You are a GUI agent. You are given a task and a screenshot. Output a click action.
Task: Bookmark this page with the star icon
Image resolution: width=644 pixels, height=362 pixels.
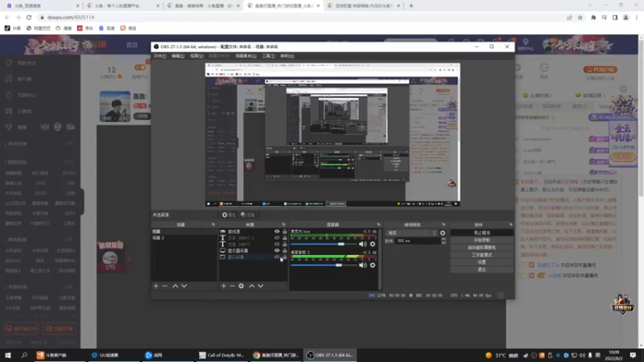pyautogui.click(x=580, y=17)
